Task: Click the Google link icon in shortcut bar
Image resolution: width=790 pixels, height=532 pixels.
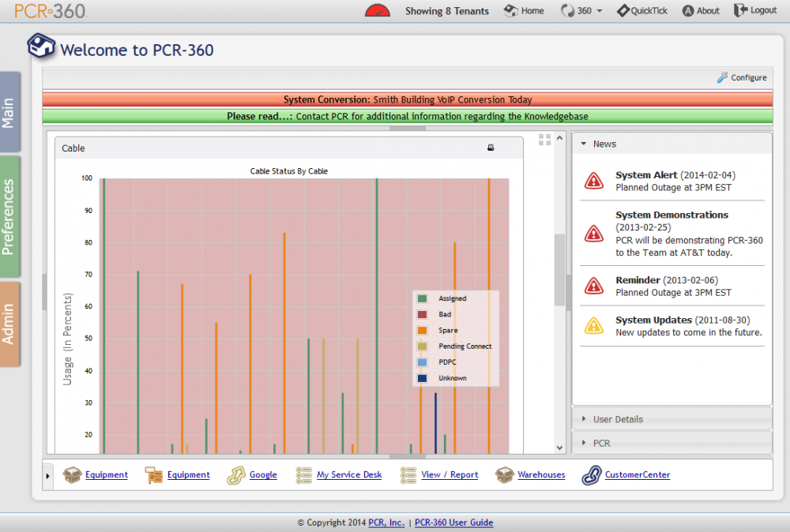Action: (x=235, y=474)
